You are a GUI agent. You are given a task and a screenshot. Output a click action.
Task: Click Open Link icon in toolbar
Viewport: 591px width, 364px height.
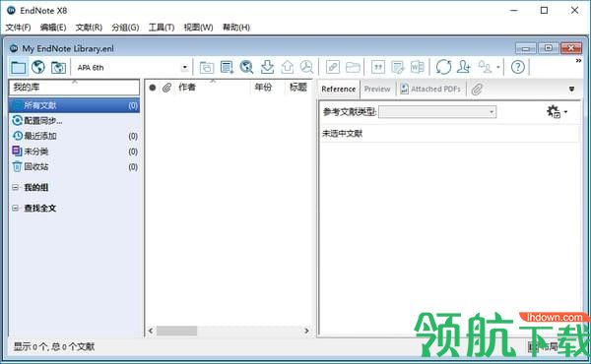[x=333, y=67]
